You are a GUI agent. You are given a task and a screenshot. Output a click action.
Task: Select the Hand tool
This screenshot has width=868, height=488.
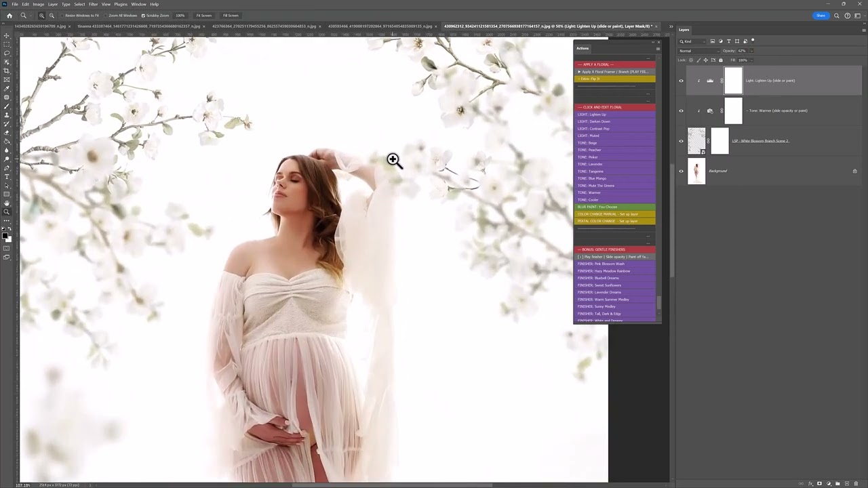(x=7, y=203)
